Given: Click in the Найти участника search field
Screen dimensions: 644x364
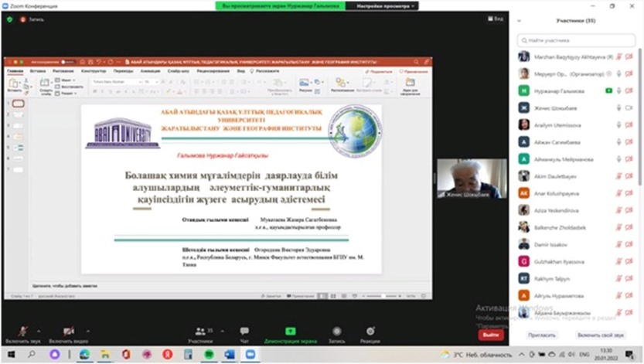Looking at the screenshot, I should pyautogui.click(x=576, y=40).
